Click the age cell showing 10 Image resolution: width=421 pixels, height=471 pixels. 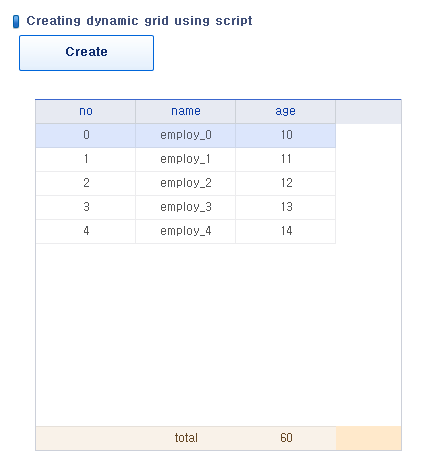pos(285,135)
